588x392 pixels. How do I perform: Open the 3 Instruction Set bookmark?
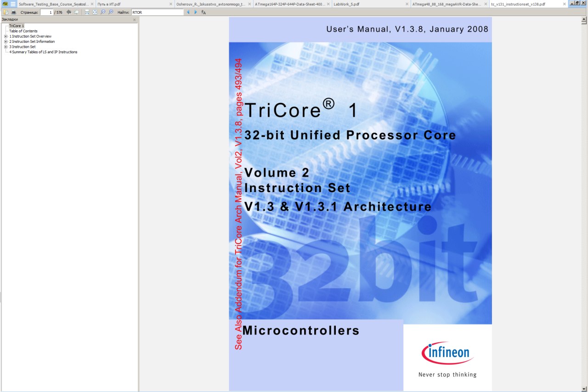tap(22, 47)
